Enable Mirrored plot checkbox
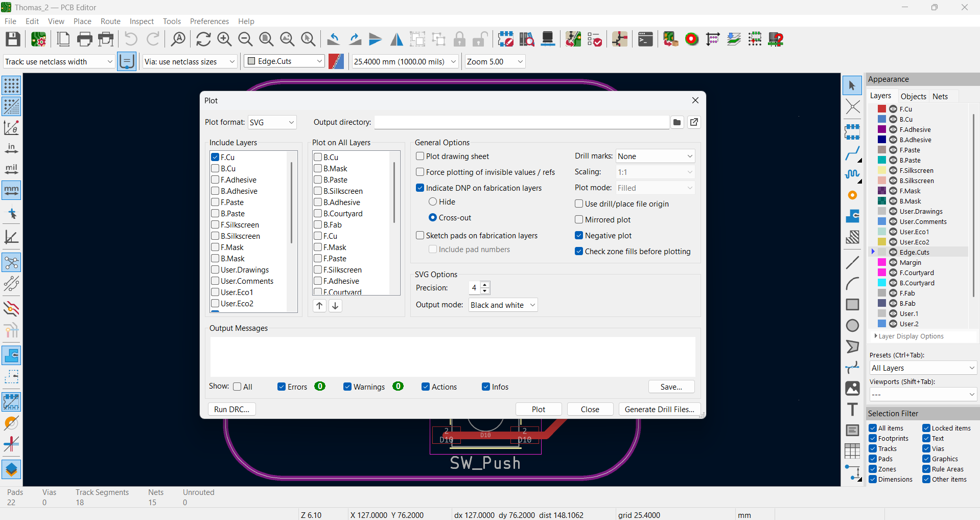 pyautogui.click(x=579, y=219)
